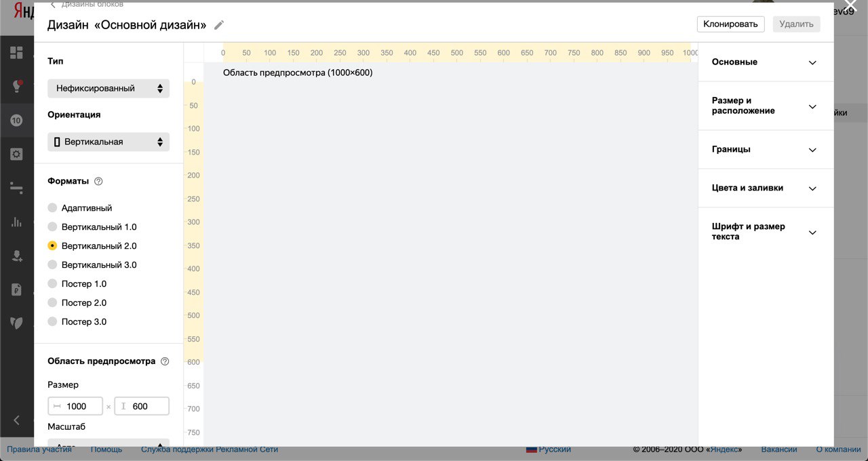This screenshot has height=461, width=868.
Task: Select the Постер 1.0 format
Action: point(77,284)
